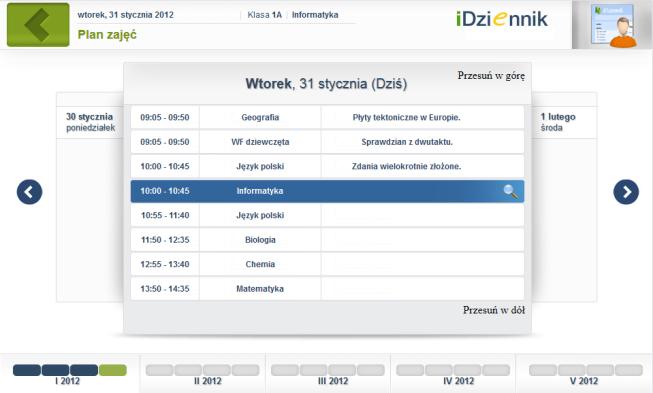Click 'Informatyka' subject in the header
Screen dimensions: 653x393
pyautogui.click(x=315, y=15)
